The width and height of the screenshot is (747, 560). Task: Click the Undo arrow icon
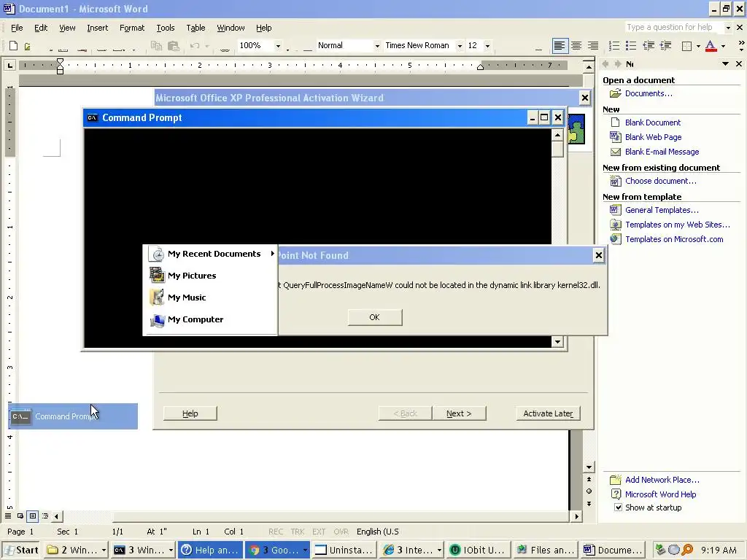(194, 46)
